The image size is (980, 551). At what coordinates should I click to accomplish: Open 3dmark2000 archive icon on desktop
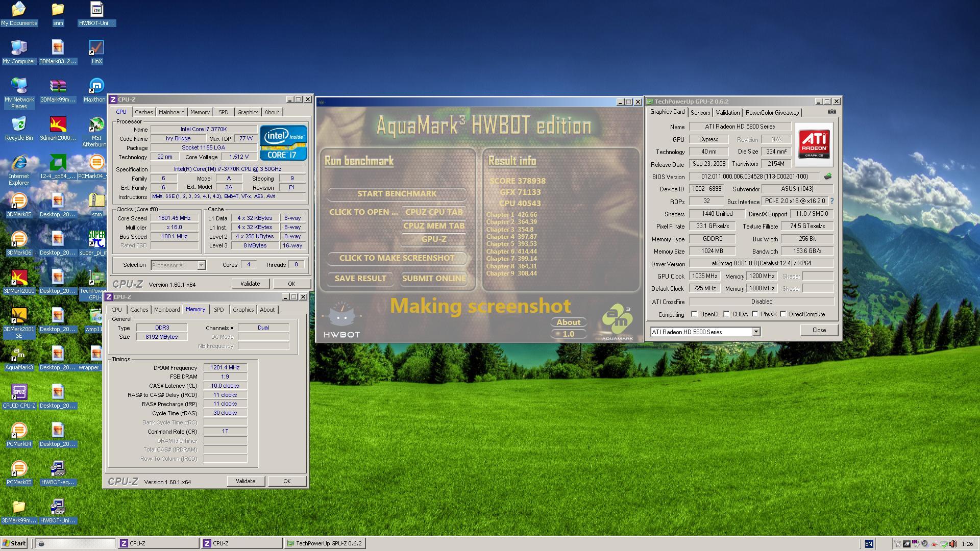pos(58,129)
